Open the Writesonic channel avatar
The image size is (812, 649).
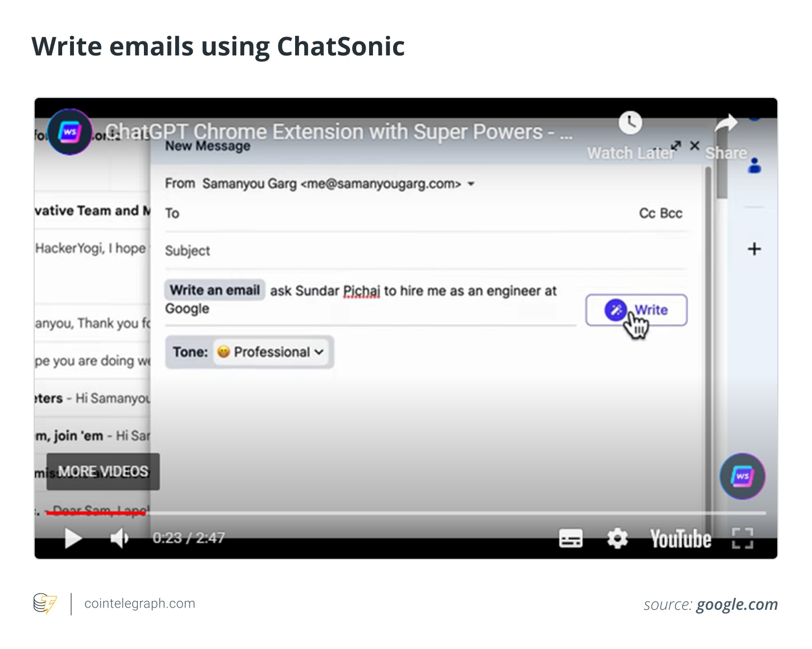pos(70,133)
